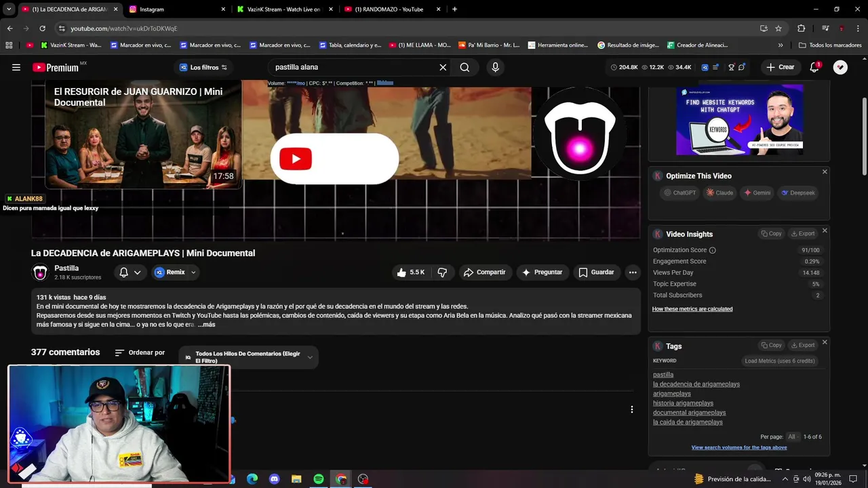This screenshot has height=488, width=868.
Task: Export the Tags list
Action: click(x=803, y=346)
